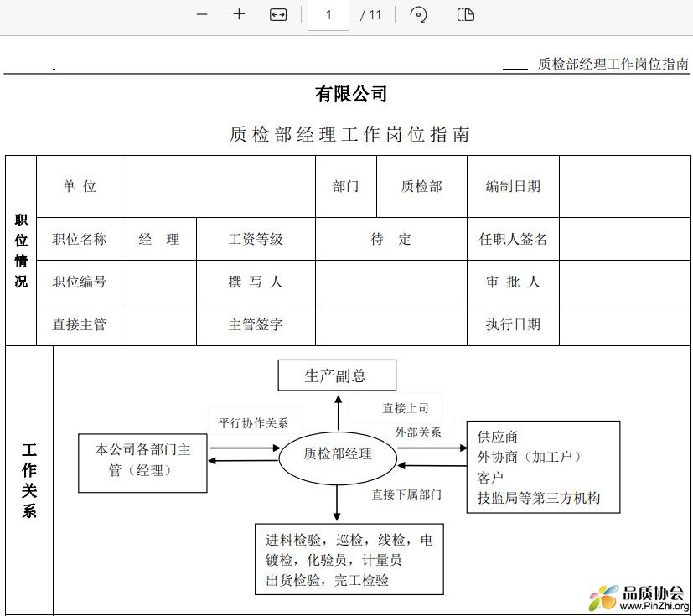Click the 职位名称 table cell
The width and height of the screenshot is (693, 616).
pyautogui.click(x=79, y=239)
